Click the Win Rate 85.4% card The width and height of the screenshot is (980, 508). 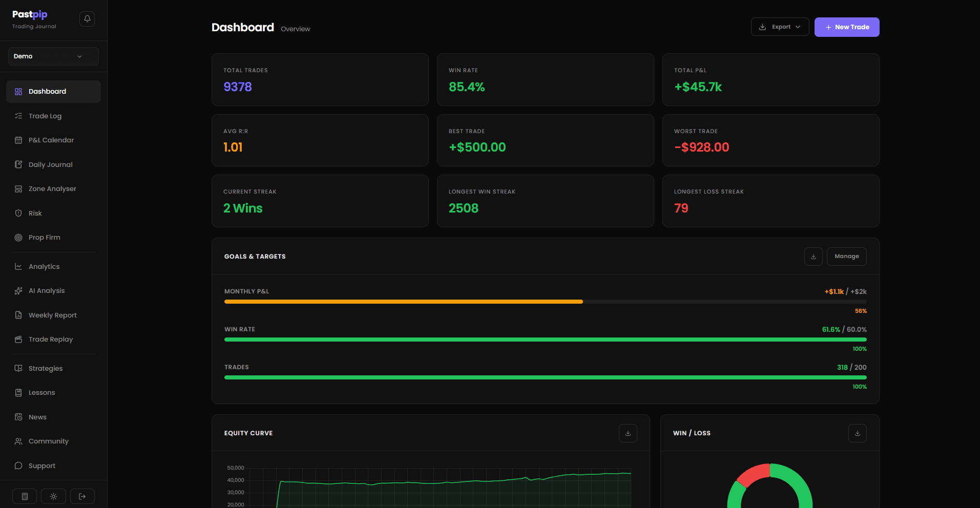(546, 80)
